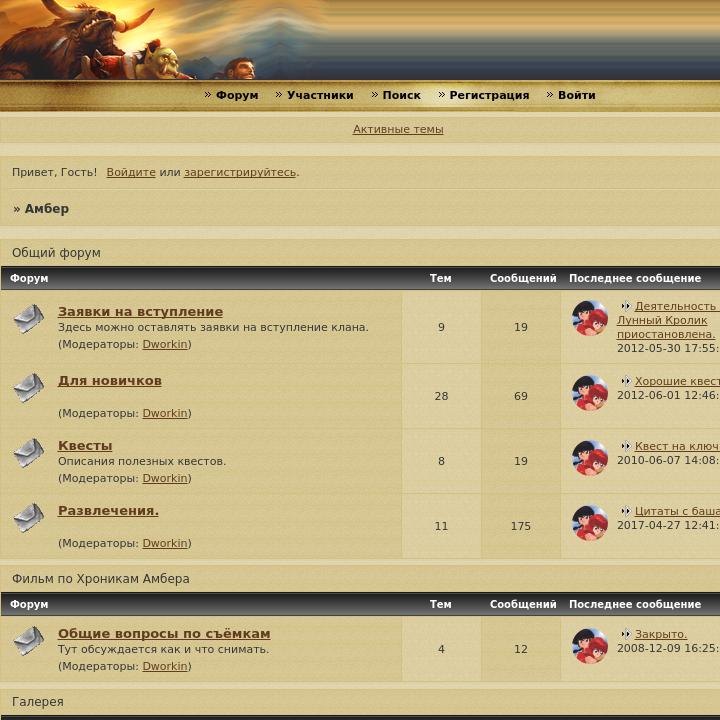The height and width of the screenshot is (720, 720).
Task: Go to the Регистрация page
Action: click(489, 95)
